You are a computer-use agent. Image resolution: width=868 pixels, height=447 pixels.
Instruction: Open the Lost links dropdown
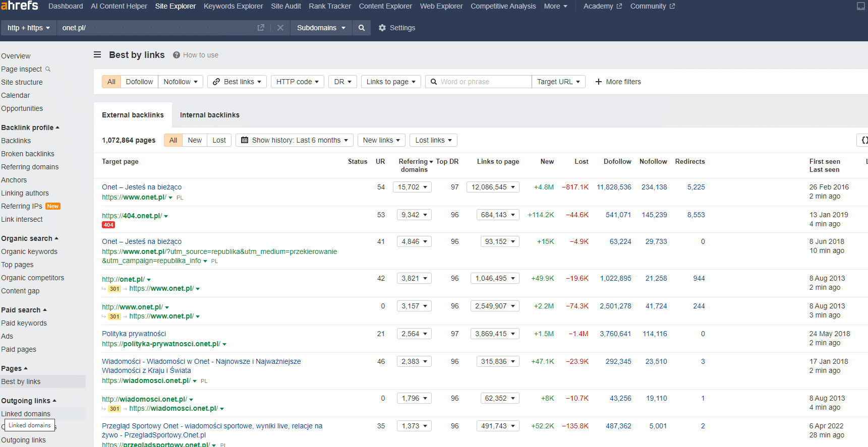pyautogui.click(x=433, y=140)
